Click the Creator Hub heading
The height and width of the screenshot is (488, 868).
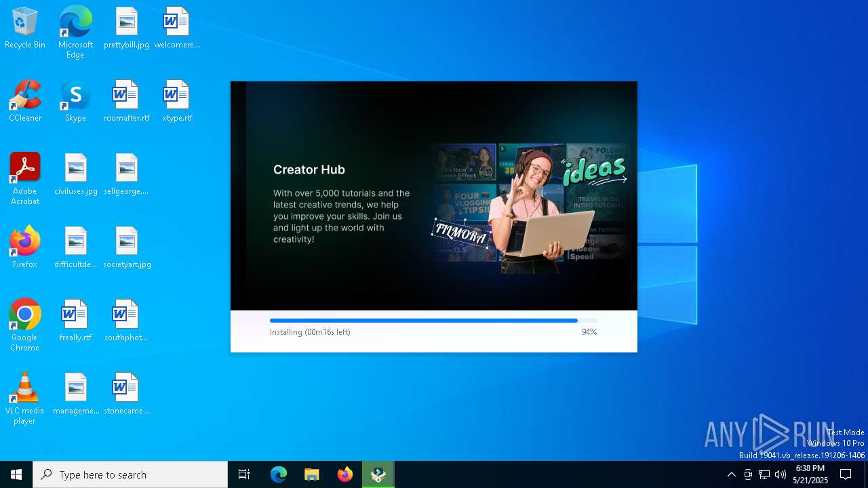tap(309, 169)
